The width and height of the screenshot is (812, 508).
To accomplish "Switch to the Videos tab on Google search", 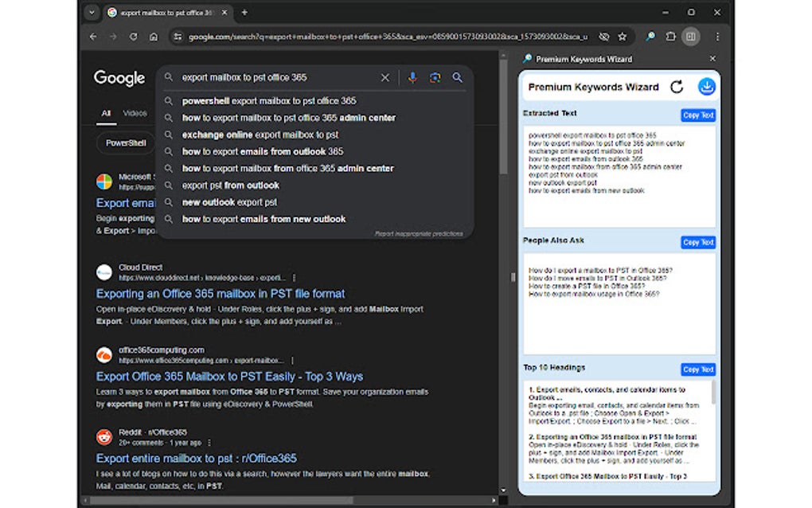I will point(135,113).
